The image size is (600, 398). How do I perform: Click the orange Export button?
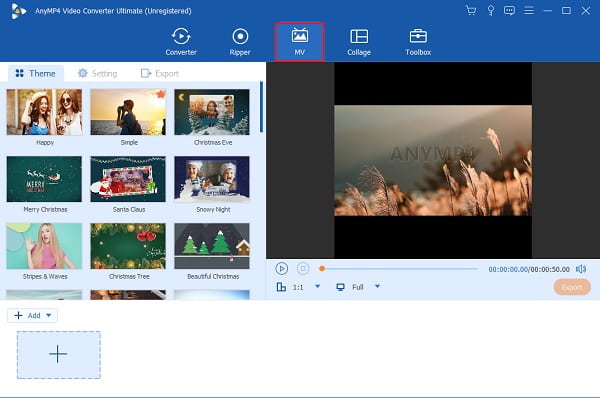(x=572, y=287)
